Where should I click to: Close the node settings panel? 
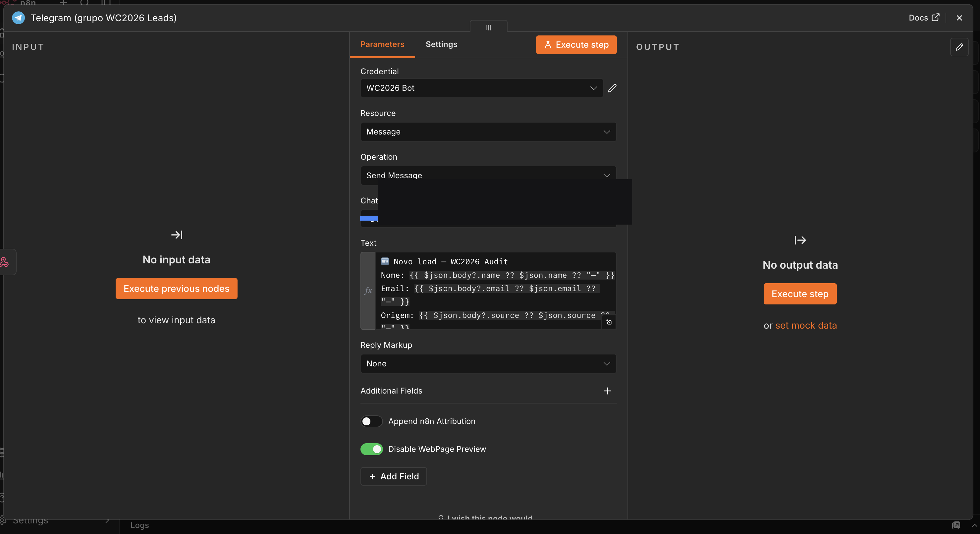tap(959, 18)
